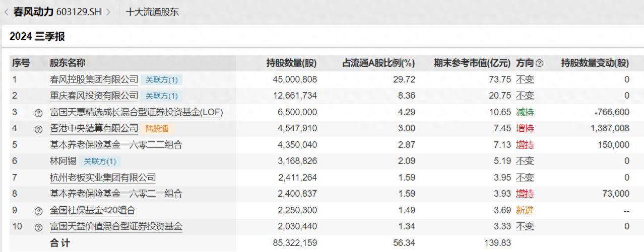The width and height of the screenshot is (644, 252).
Task: Click the 2024 三季报 heading
Action: point(37,36)
